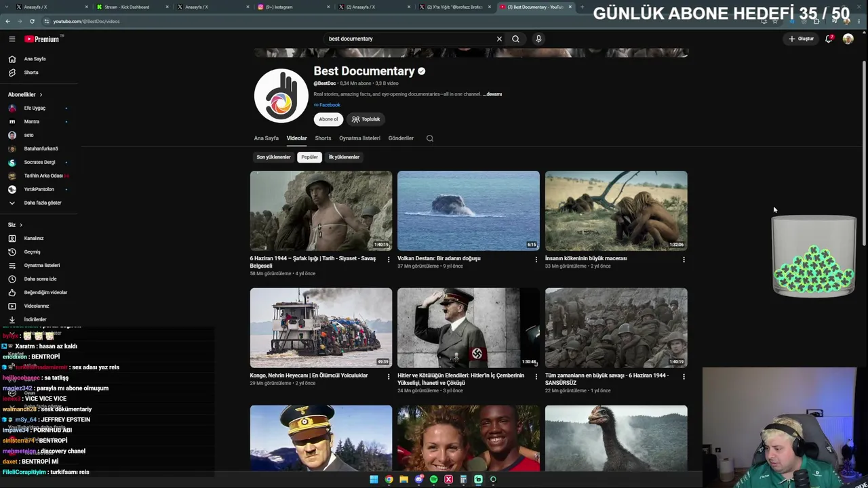Switch to the channel's Videolar tab
Image resolution: width=868 pixels, height=488 pixels.
tap(296, 138)
